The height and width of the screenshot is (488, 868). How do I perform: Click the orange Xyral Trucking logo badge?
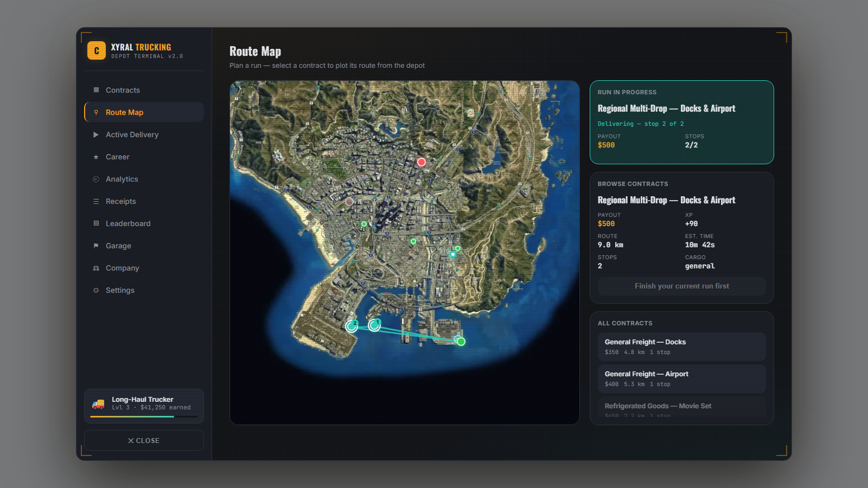97,50
